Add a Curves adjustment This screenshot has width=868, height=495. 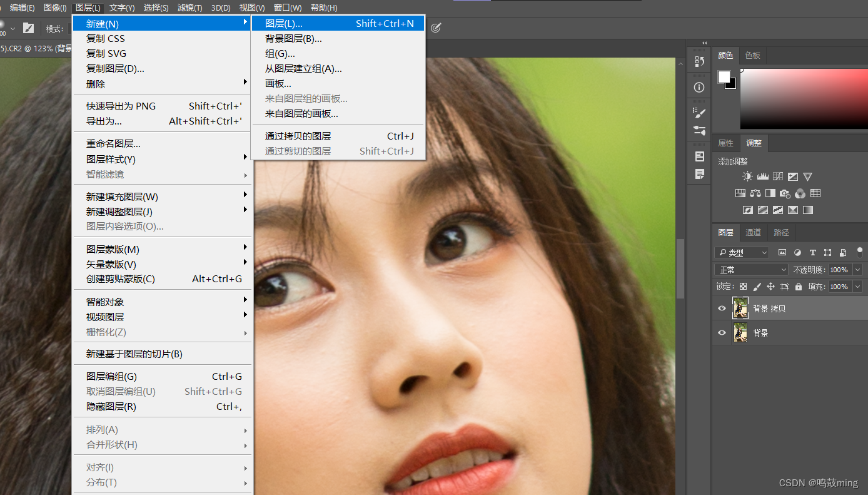[x=778, y=176]
